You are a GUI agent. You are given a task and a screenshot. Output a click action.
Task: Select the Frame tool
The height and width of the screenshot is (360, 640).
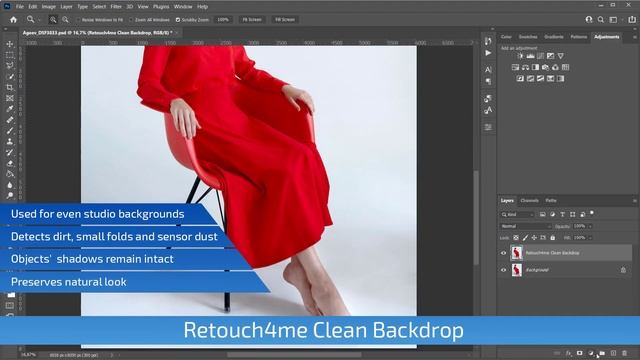tap(10, 98)
